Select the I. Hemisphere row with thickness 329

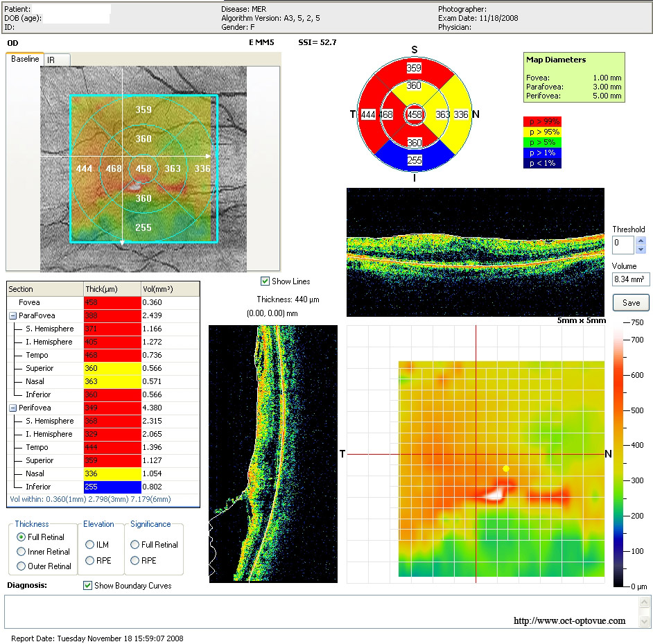point(103,434)
